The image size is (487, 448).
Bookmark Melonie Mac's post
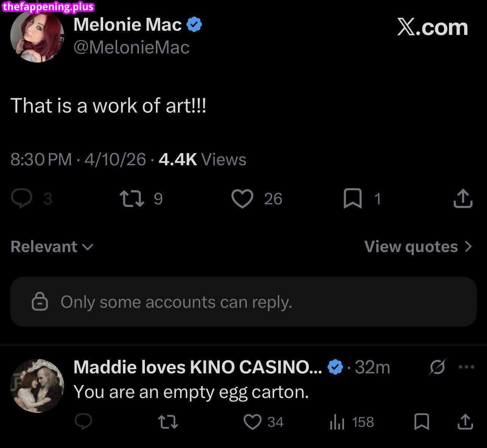click(x=353, y=199)
